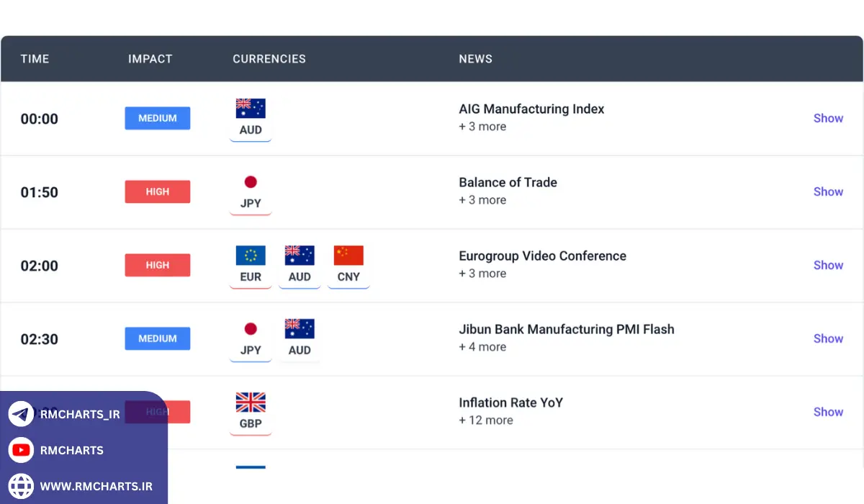Click the Australian flag in the 00:00 row
Screen dimensions: 864x504
[x=251, y=109]
